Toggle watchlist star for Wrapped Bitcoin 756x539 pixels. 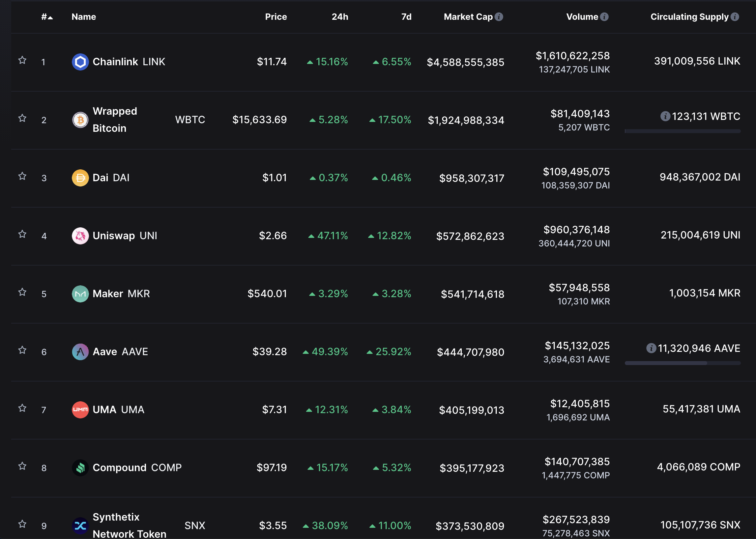click(x=22, y=118)
